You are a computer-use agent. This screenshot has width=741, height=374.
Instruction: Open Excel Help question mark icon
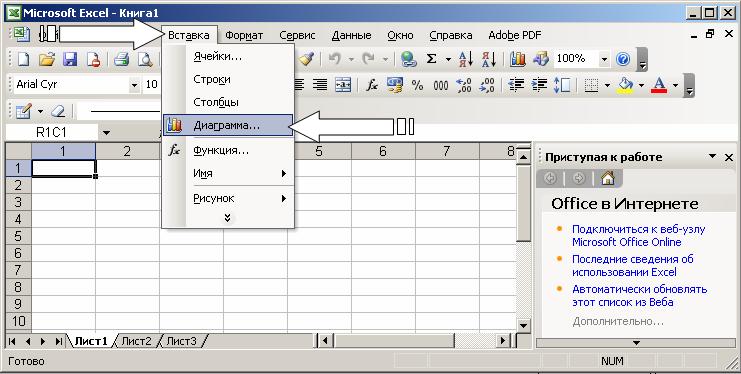[623, 59]
